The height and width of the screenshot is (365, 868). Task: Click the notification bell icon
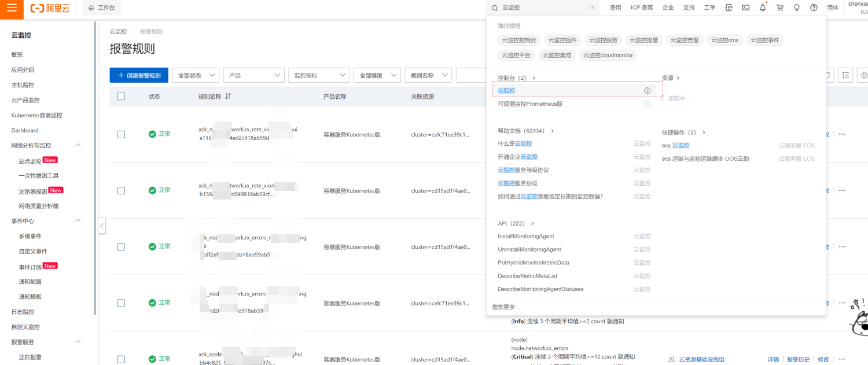pos(763,8)
